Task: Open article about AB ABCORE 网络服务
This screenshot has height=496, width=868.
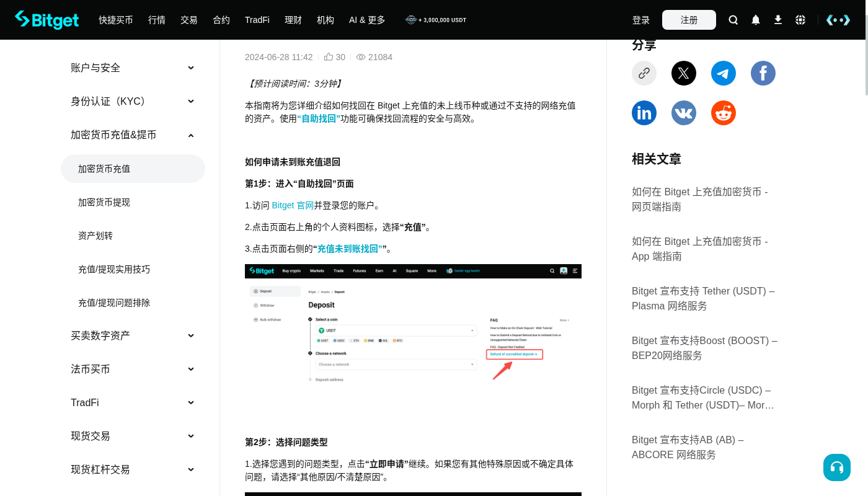Action: pos(688,447)
